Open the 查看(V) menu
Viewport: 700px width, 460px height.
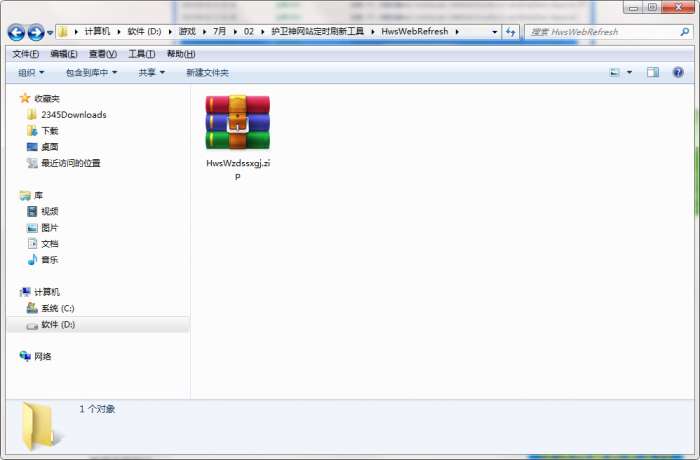[x=103, y=54]
